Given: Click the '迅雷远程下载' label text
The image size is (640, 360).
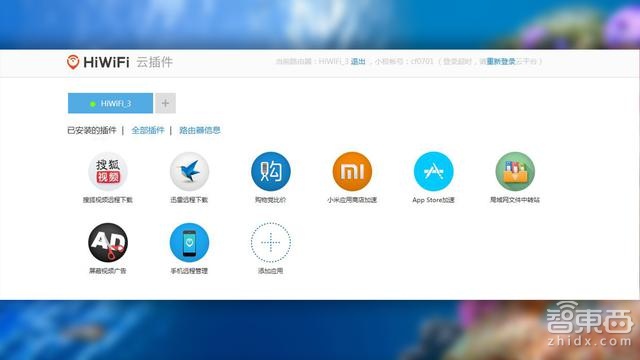Looking at the screenshot, I should point(189,200).
